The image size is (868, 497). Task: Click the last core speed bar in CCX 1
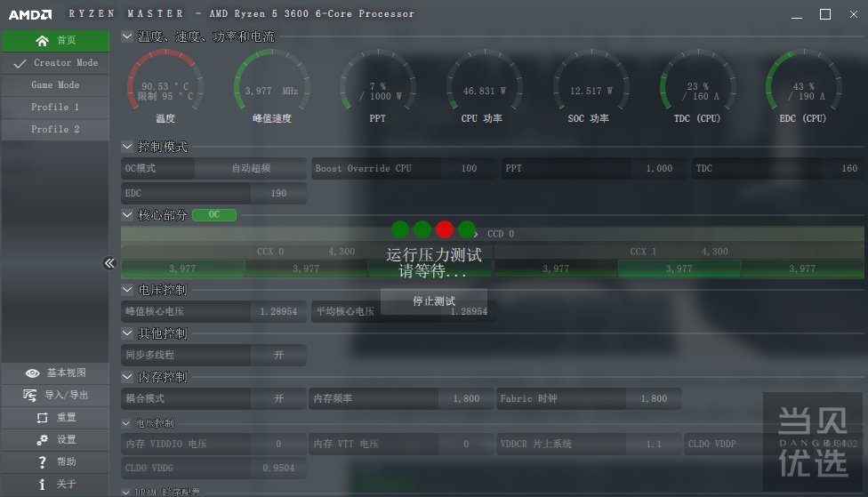point(803,269)
